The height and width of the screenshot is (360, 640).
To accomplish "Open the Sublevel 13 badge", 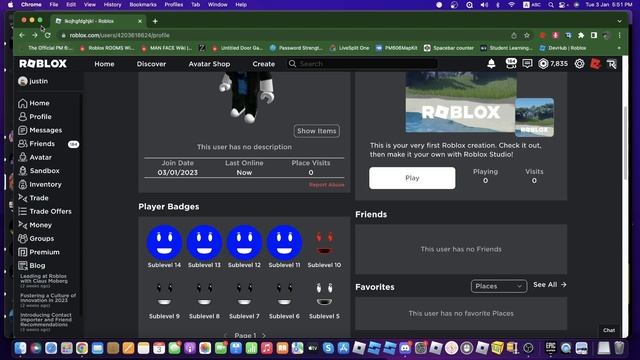I will (x=204, y=247).
